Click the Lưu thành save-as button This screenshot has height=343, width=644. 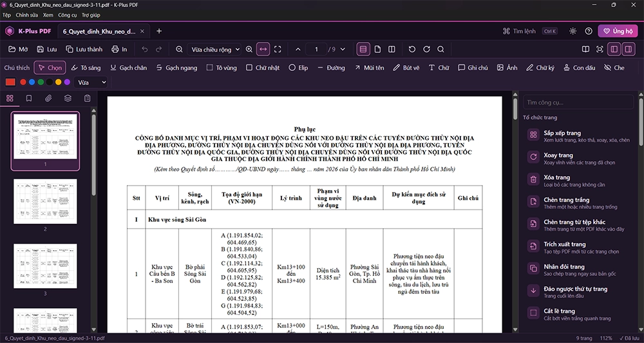point(84,50)
